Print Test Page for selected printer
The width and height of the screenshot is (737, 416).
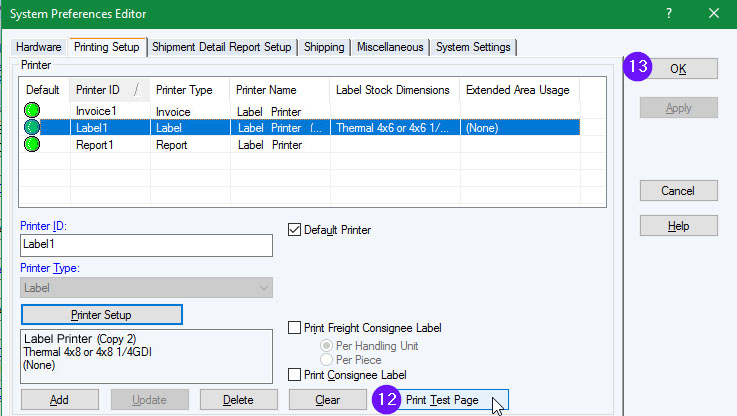point(448,400)
